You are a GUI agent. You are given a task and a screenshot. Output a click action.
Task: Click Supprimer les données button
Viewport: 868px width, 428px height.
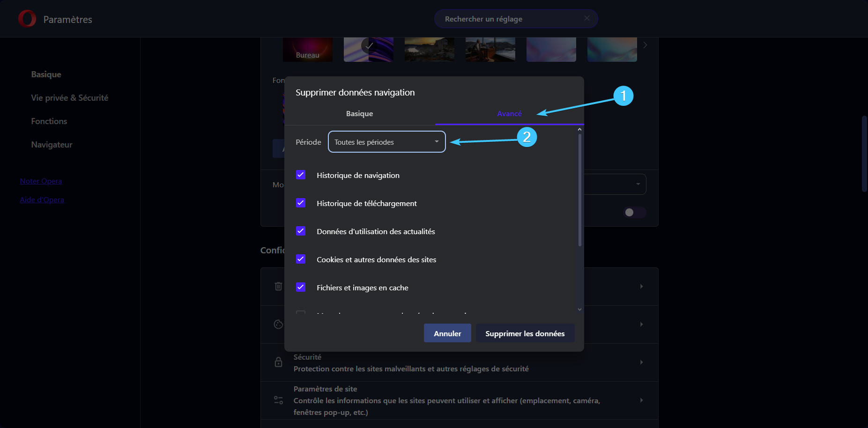pyautogui.click(x=525, y=333)
